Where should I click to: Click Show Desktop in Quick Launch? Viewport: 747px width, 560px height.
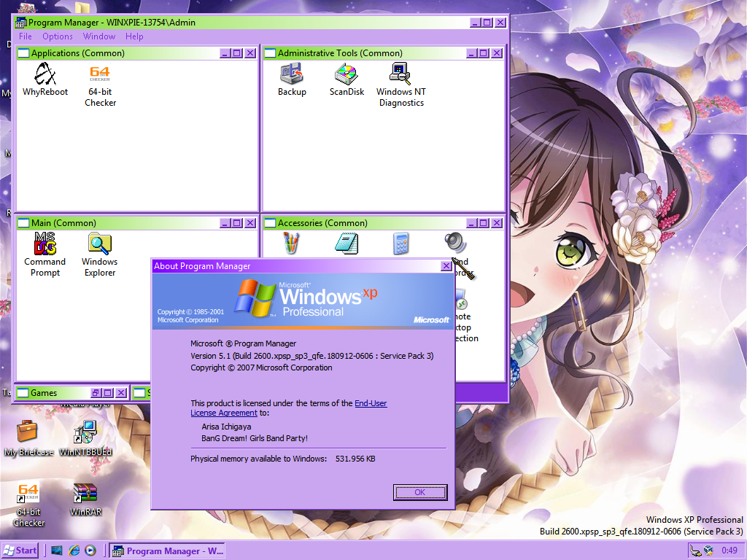coord(57,551)
